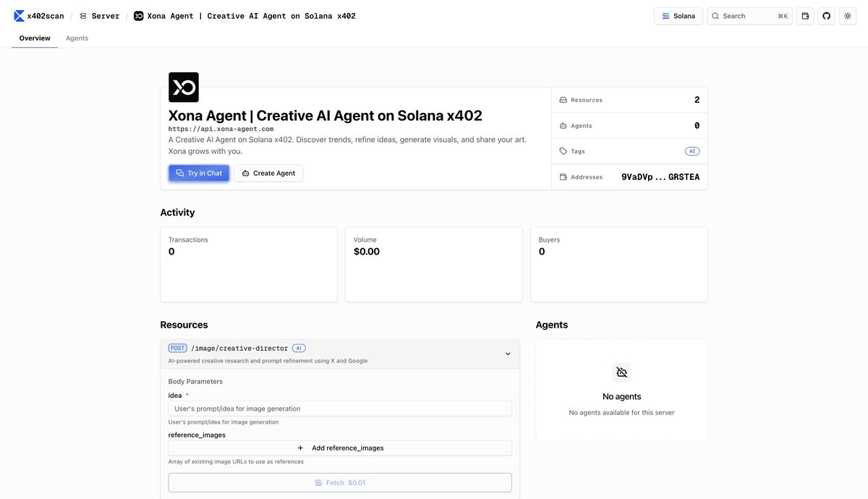Switch to the Overview tab
Screen dimensions: 868x499
click(x=35, y=38)
